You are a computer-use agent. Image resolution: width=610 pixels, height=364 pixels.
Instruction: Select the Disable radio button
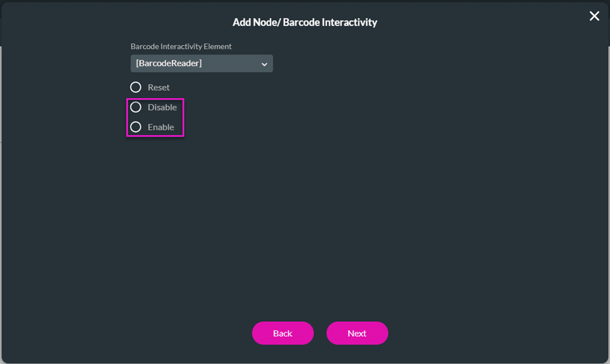click(136, 107)
